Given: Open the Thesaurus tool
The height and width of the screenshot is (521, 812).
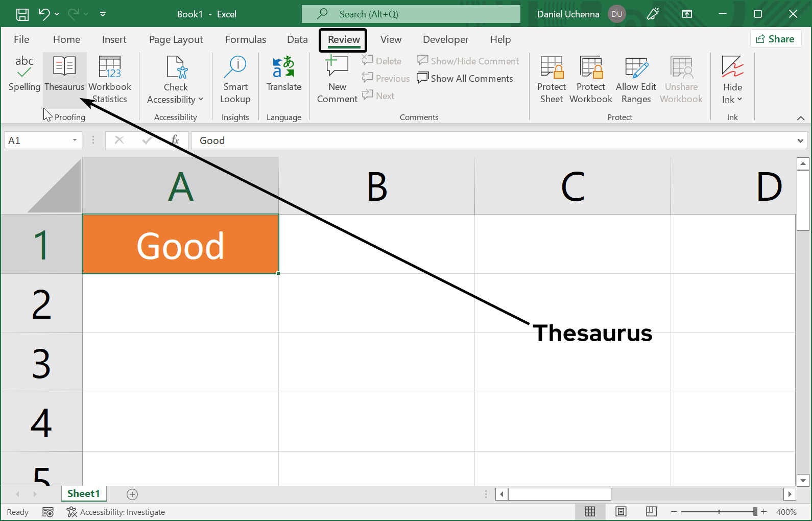Looking at the screenshot, I should (x=64, y=74).
